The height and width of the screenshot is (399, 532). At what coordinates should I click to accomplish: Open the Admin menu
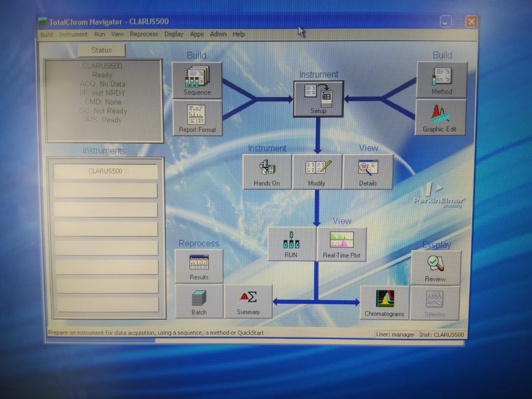pyautogui.click(x=218, y=34)
